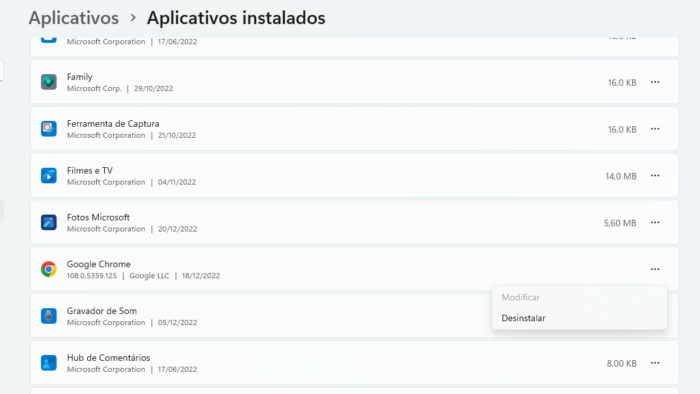The width and height of the screenshot is (700, 394).
Task: Click Ferramenta de Captura 16,0 KB size
Action: pyautogui.click(x=622, y=129)
